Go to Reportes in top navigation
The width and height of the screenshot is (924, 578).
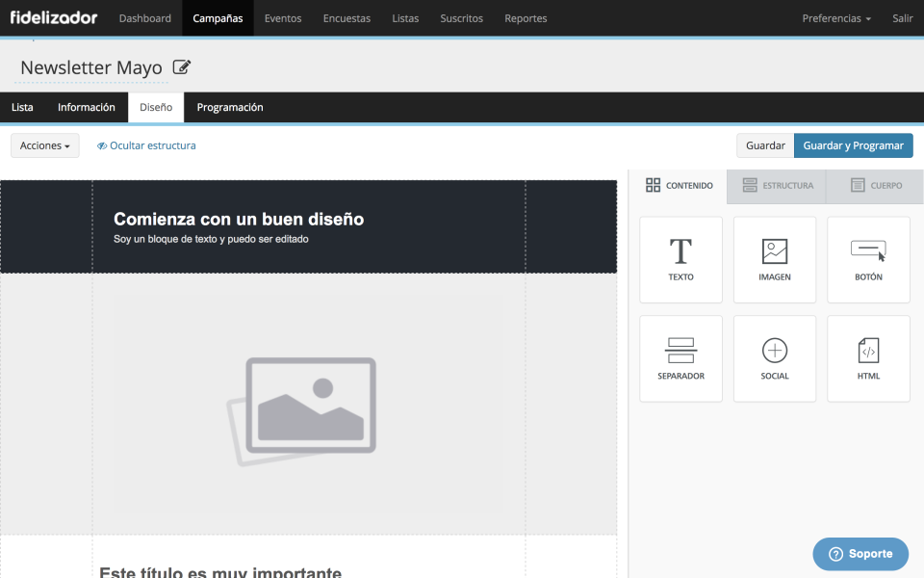click(526, 18)
